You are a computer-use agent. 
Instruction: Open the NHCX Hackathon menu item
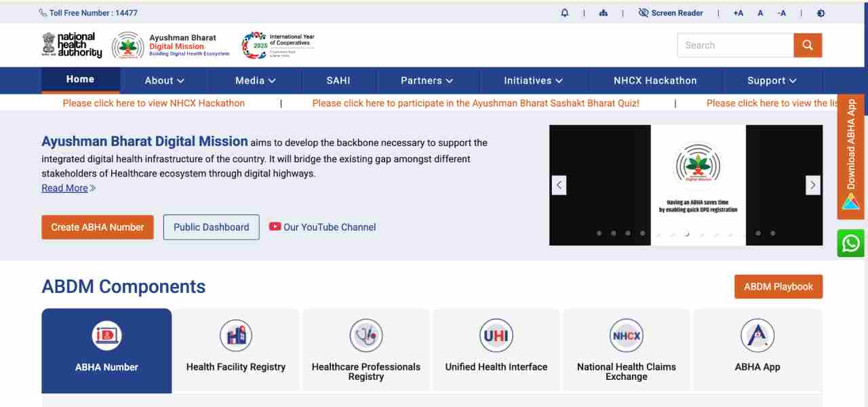(655, 81)
